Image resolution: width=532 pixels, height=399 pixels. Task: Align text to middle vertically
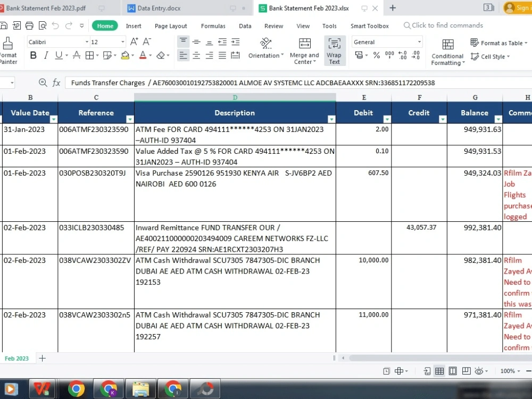(196, 42)
